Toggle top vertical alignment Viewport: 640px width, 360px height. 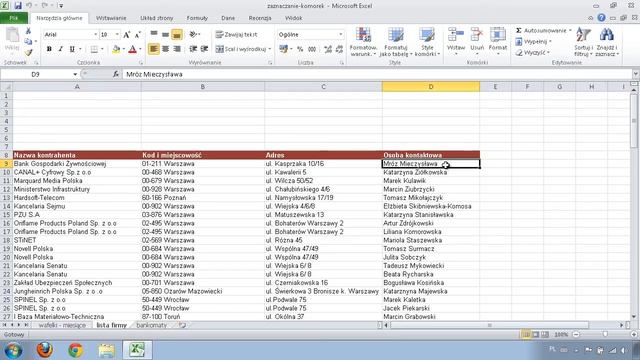154,35
